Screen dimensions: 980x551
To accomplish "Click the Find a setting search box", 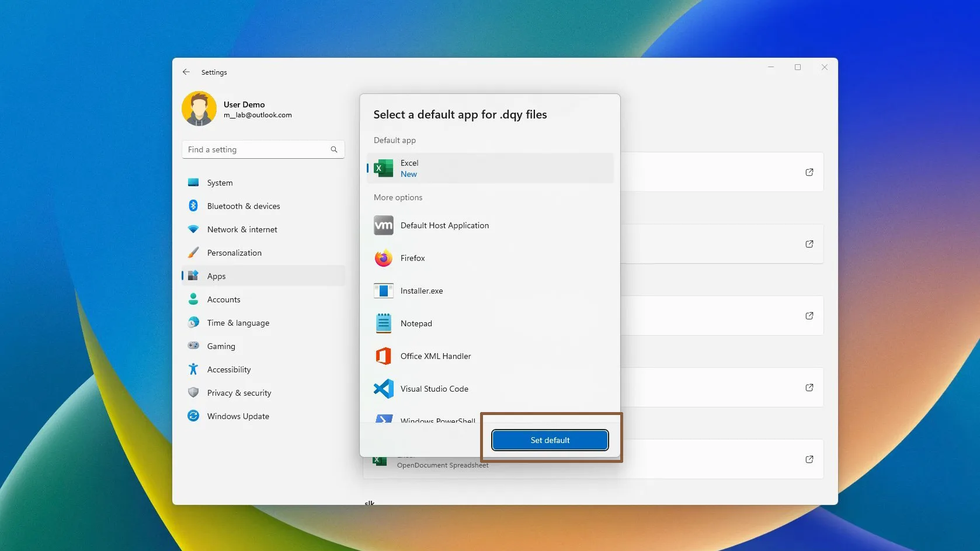I will point(263,149).
